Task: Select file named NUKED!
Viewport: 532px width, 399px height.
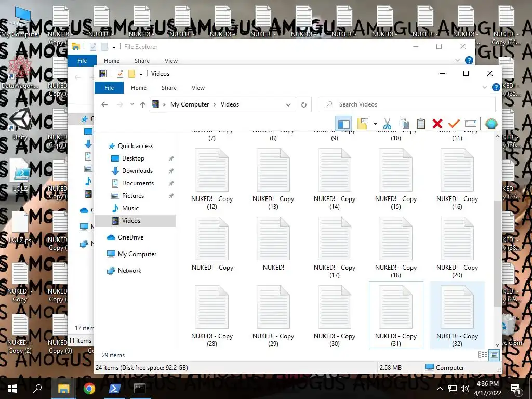Action: pyautogui.click(x=273, y=244)
